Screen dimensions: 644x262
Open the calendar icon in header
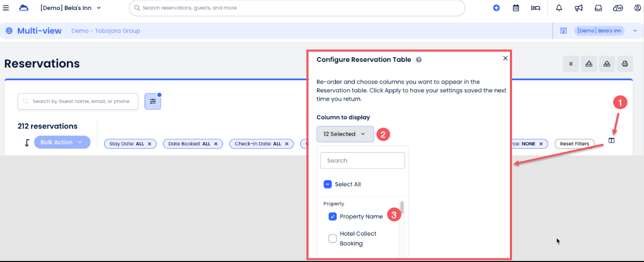pos(516,8)
